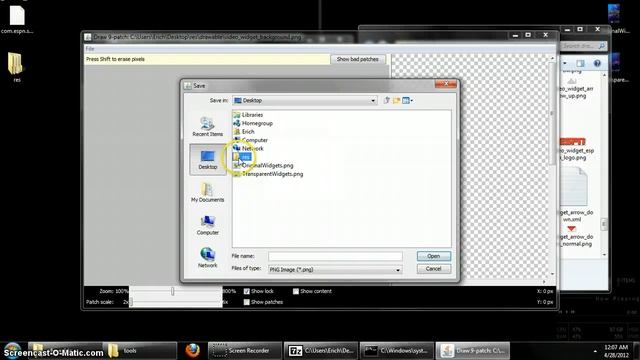Open Explorer view options dropdown arrow
This screenshot has height=360, width=640.
pos(565,63)
